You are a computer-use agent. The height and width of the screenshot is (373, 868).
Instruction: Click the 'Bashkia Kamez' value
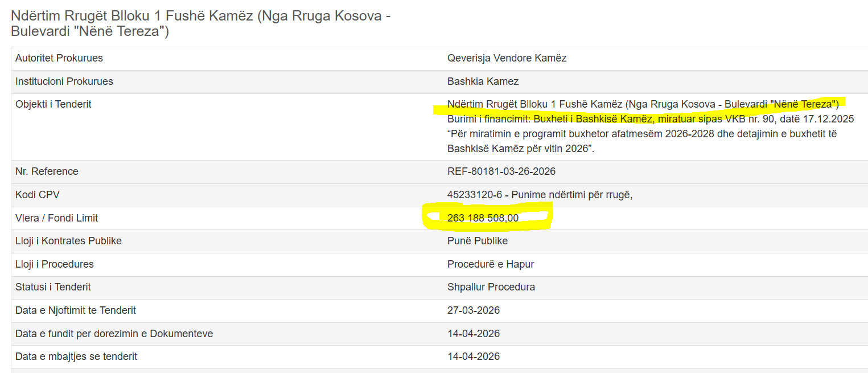tap(483, 81)
